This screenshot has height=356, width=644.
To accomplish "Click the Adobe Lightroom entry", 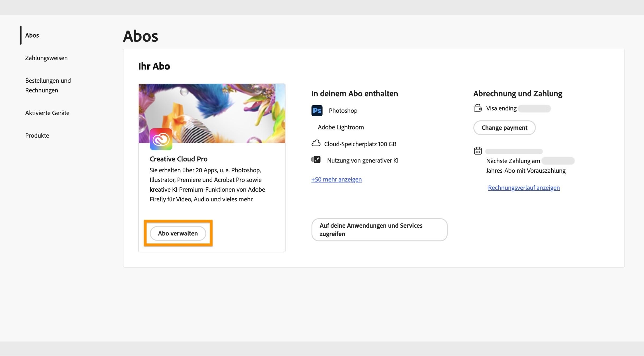I will pos(340,127).
